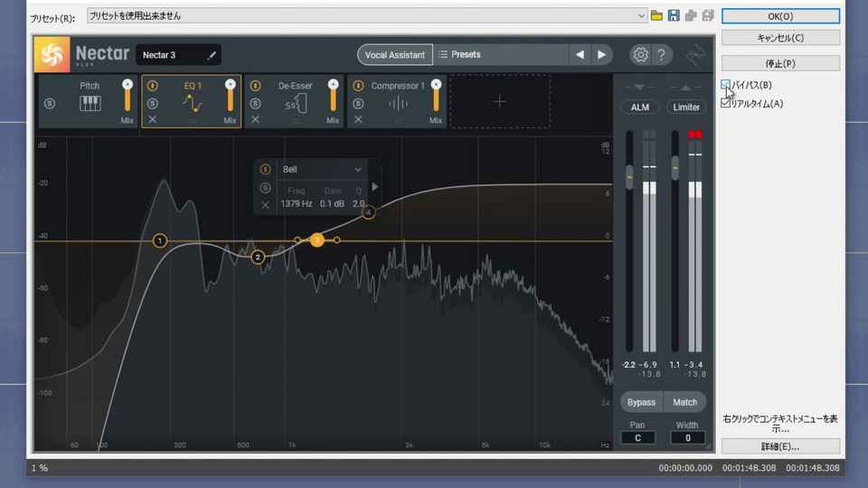The height and width of the screenshot is (488, 868).
Task: Click the Nectar logo icon
Action: tap(52, 54)
